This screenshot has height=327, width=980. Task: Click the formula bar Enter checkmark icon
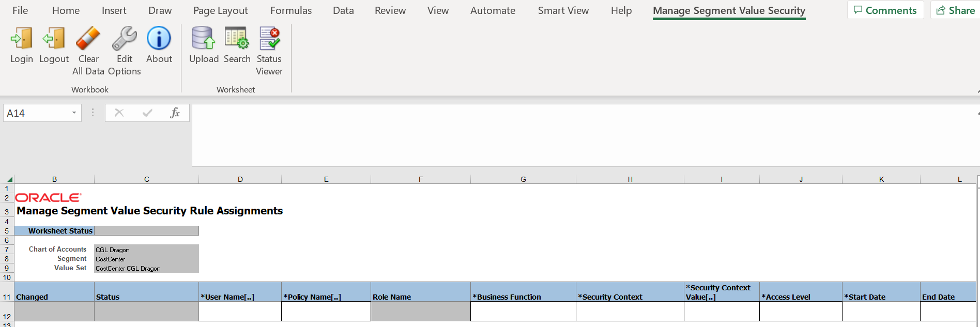tap(147, 113)
